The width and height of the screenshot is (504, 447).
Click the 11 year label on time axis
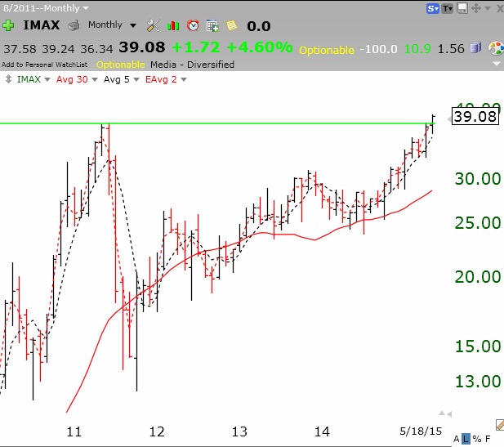click(74, 431)
